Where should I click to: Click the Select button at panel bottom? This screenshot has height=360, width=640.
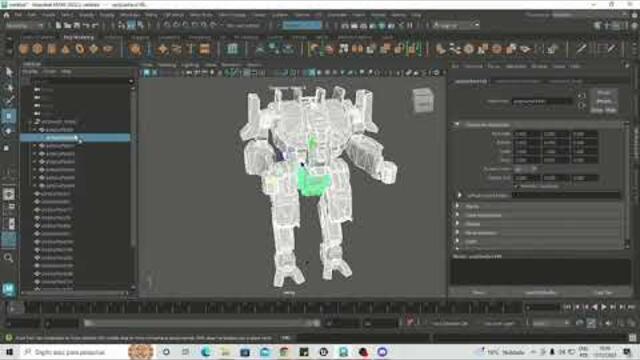(479, 293)
